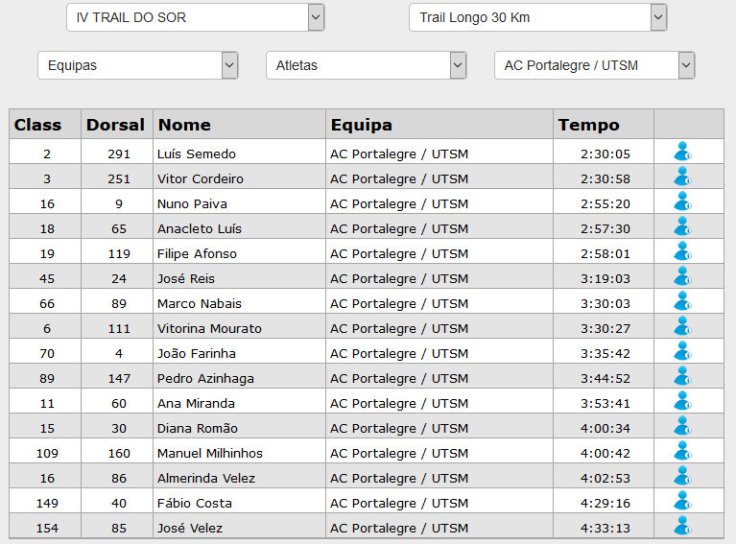Image resolution: width=736 pixels, height=544 pixels.
Task: View athlete icon for Fábio Costa
Action: point(682,502)
